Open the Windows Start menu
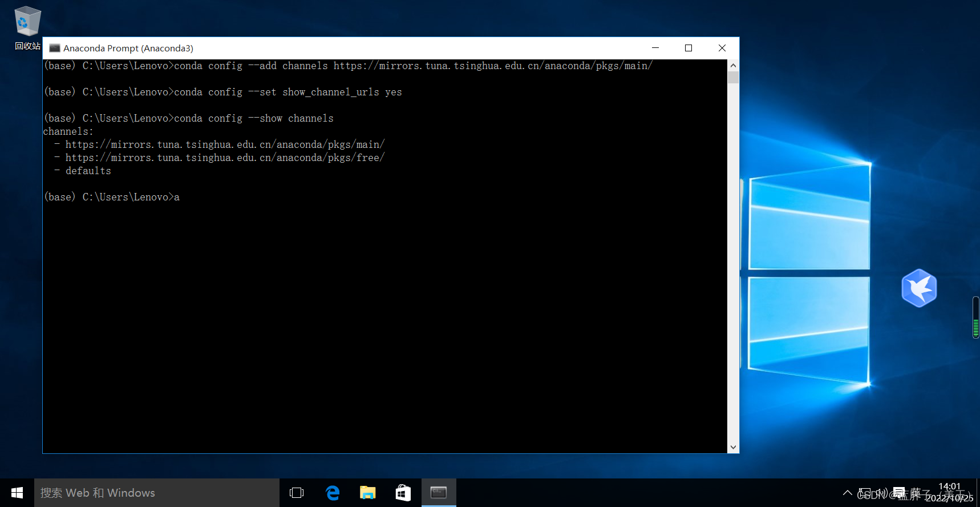This screenshot has height=507, width=980. coord(17,493)
